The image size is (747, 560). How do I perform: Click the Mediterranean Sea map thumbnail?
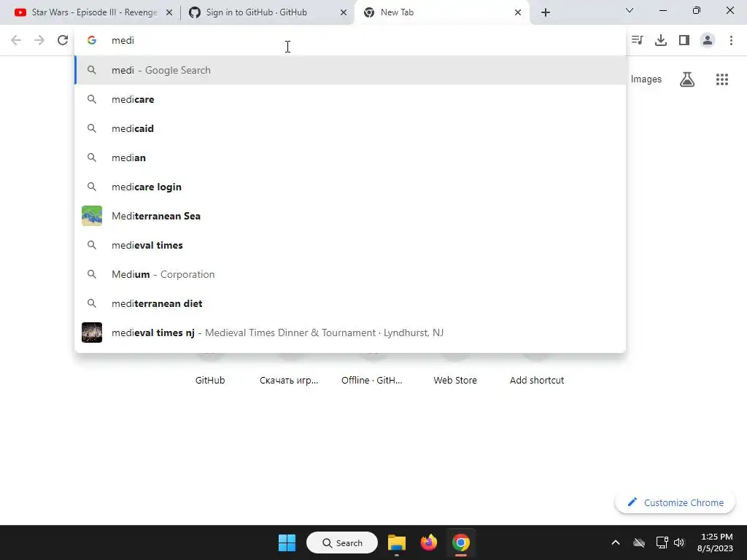(92, 216)
